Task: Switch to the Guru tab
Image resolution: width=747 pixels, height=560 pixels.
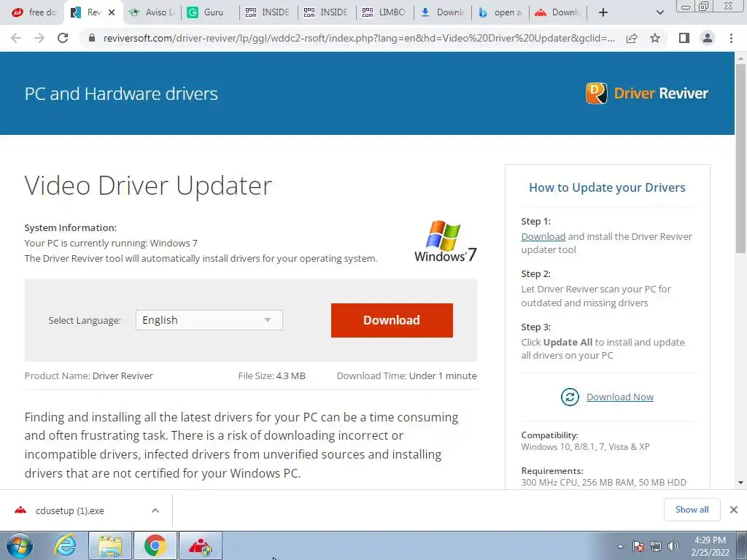Action: (211, 12)
